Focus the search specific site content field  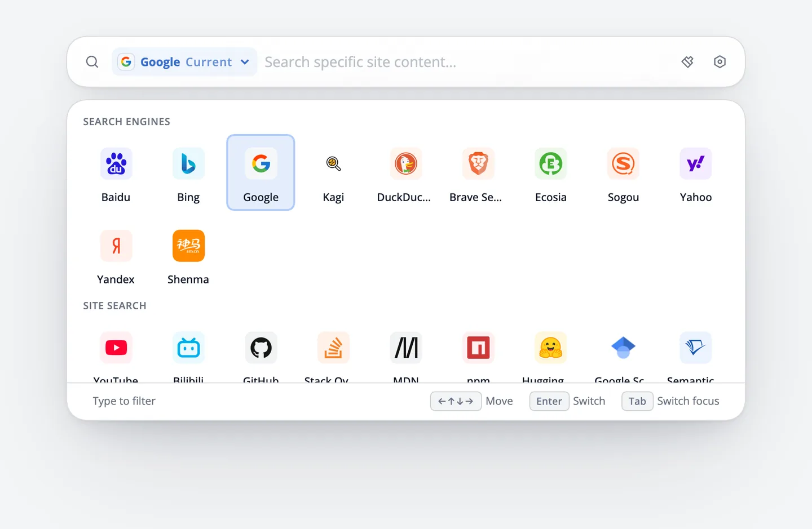click(467, 62)
